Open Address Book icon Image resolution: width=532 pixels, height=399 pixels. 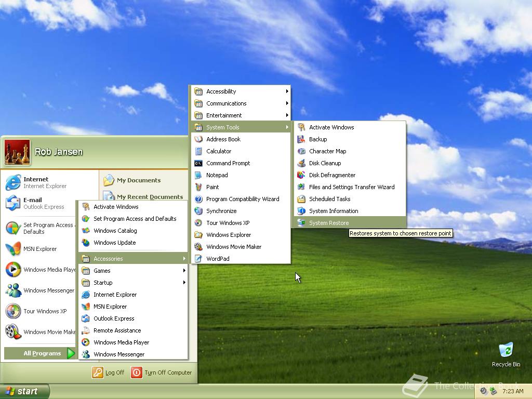(x=198, y=139)
